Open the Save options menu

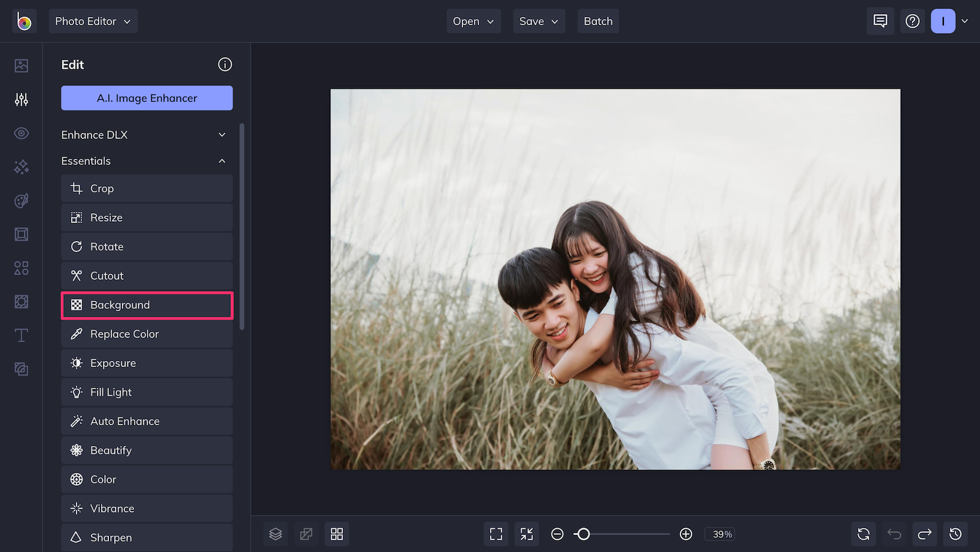(x=538, y=20)
